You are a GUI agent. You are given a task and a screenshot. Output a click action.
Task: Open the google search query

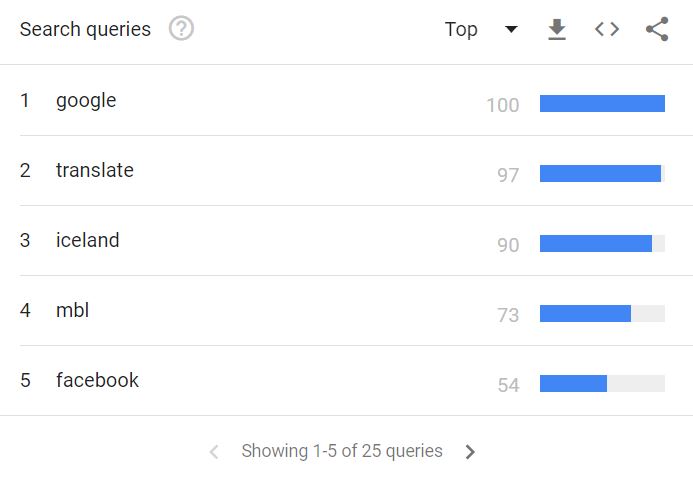86,101
